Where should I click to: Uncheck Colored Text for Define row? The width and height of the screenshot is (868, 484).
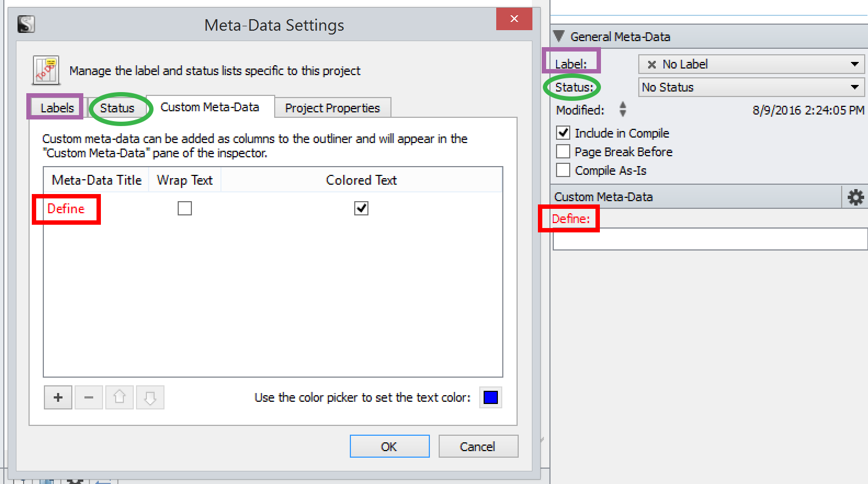pyautogui.click(x=361, y=208)
